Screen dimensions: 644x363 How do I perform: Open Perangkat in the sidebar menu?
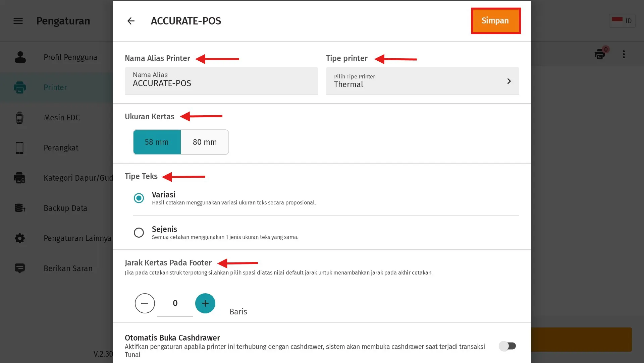pos(61,148)
